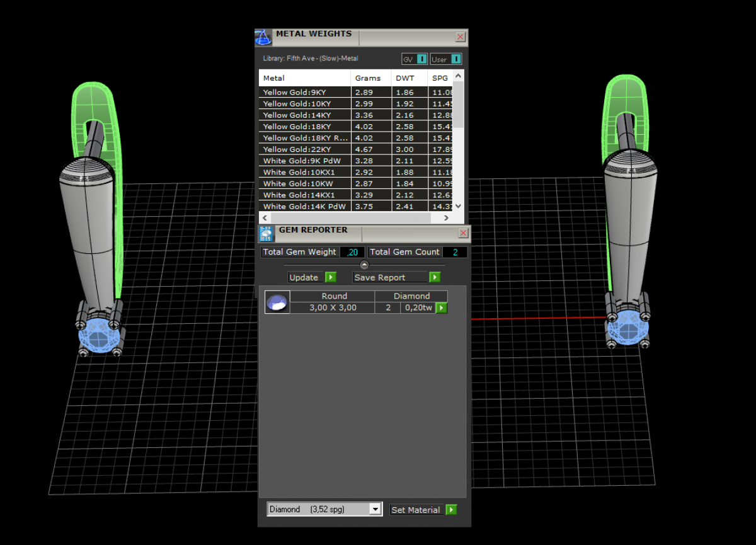Click the green arrow beside 0,20tw
The height and width of the screenshot is (545, 756).
pos(441,307)
